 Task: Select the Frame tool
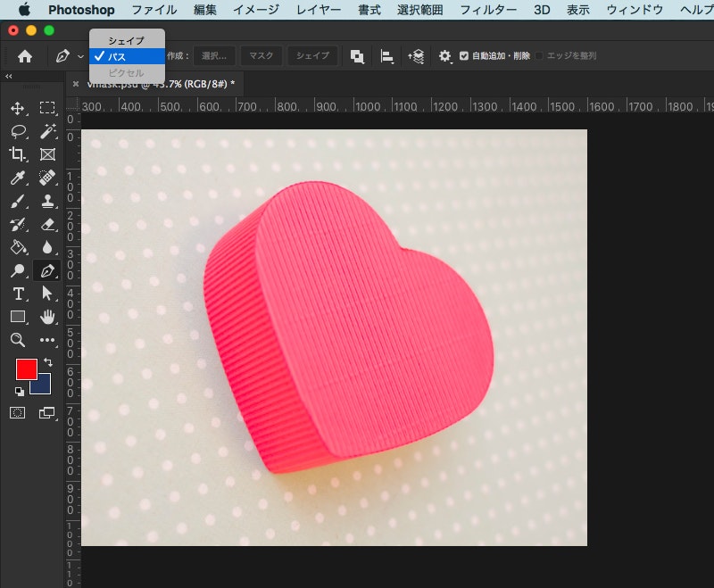click(47, 154)
